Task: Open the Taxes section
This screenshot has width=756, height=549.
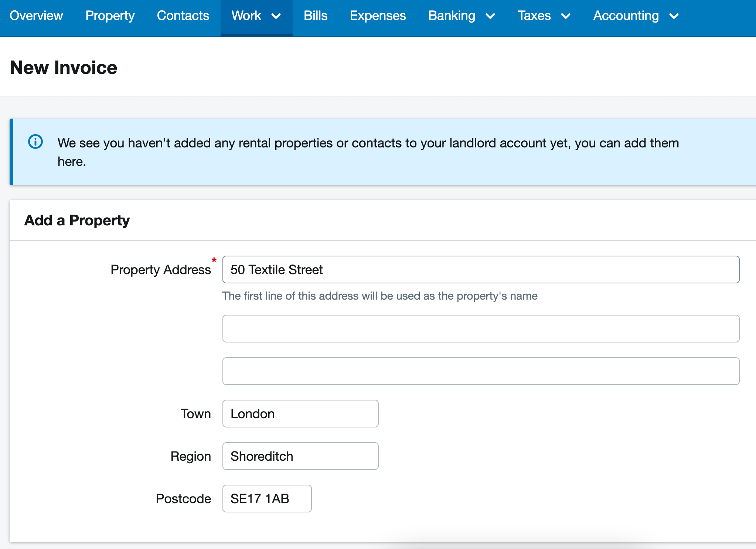Action: (x=534, y=16)
